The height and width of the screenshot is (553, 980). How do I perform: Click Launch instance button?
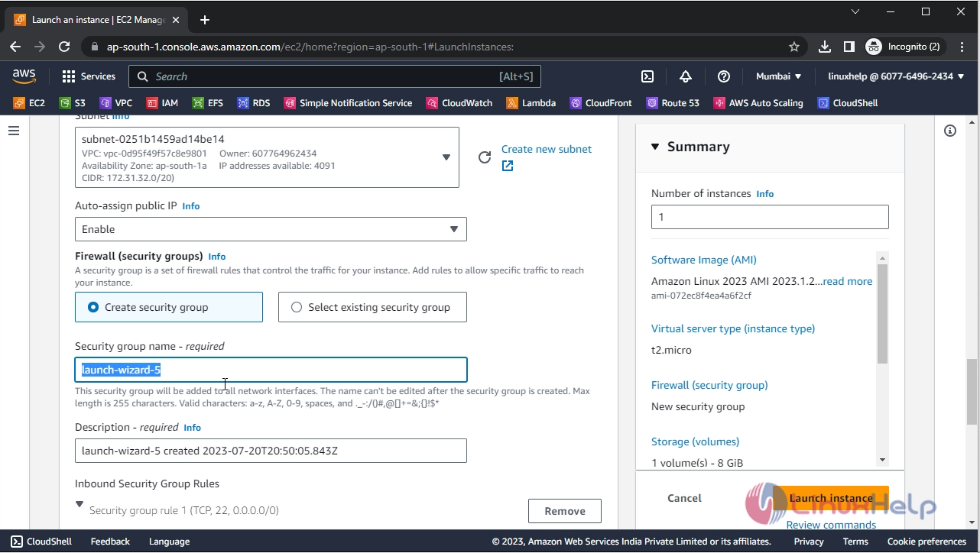(x=831, y=498)
